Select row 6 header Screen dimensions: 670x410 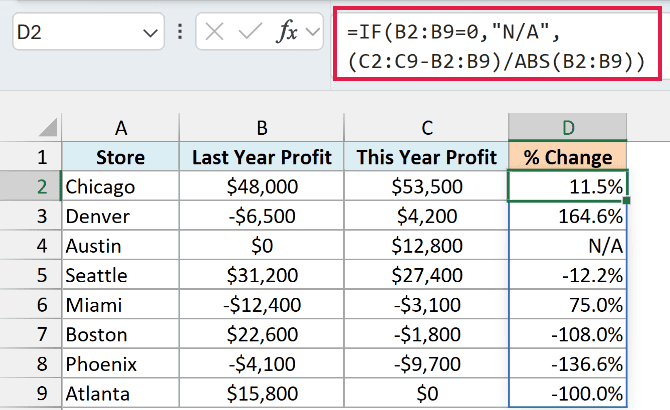31,304
